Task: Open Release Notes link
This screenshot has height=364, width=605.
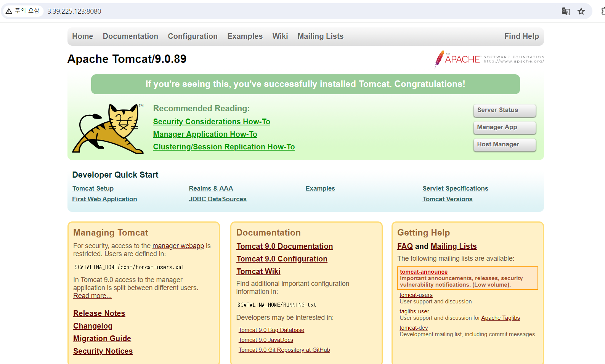Action: (99, 313)
